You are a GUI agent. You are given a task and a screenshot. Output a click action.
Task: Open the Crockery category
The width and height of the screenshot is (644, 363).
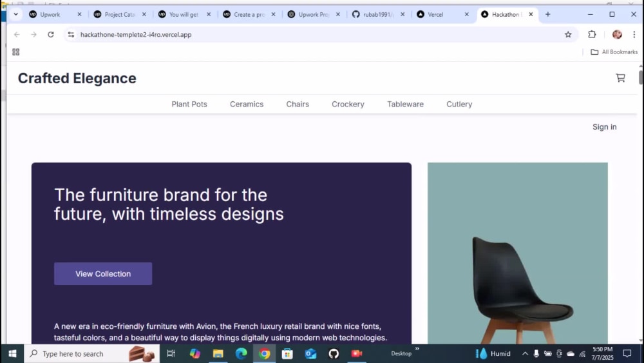tap(348, 104)
